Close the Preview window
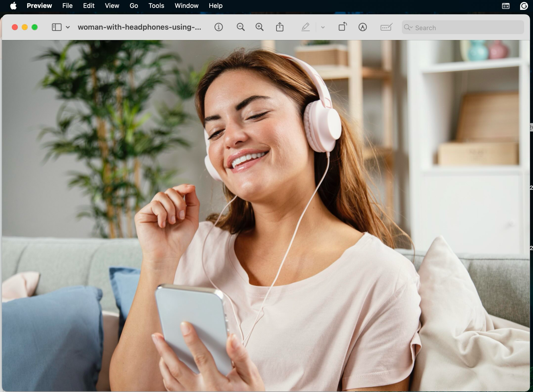The image size is (533, 392). pyautogui.click(x=15, y=27)
